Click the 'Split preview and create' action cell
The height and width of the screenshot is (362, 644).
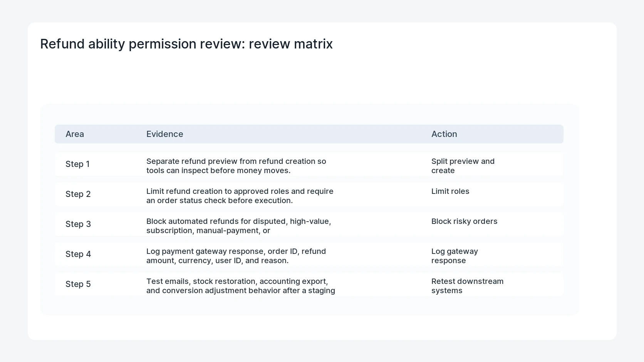coord(463,166)
